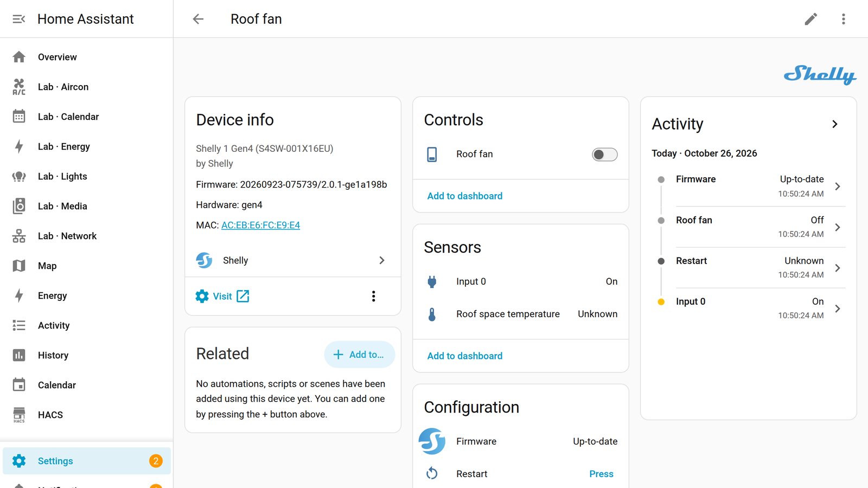The height and width of the screenshot is (488, 868).
Task: Open the device info three-dot menu
Action: [373, 296]
